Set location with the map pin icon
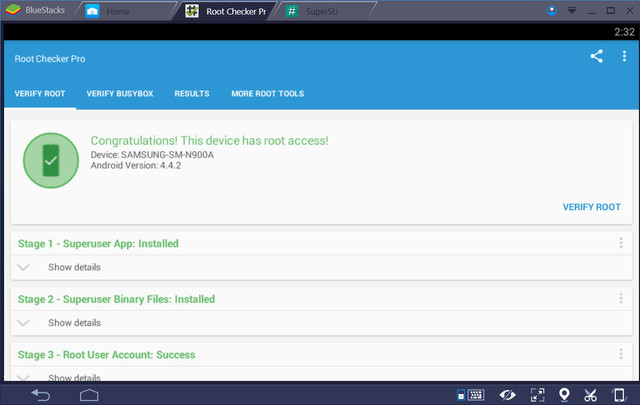Screen dimensions: 640x405 coord(564,394)
